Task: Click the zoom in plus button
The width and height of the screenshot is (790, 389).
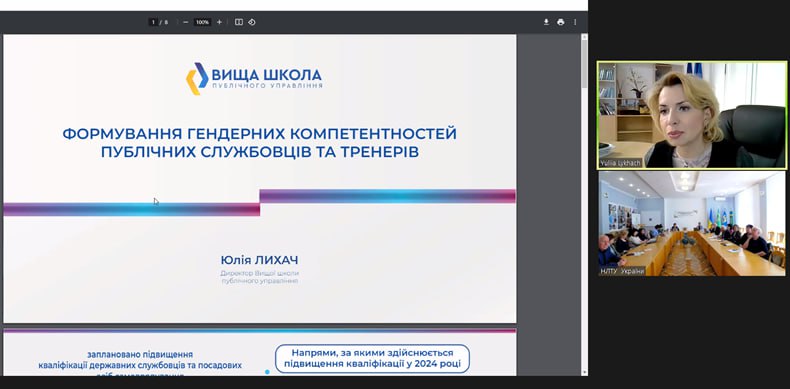Action: [219, 22]
